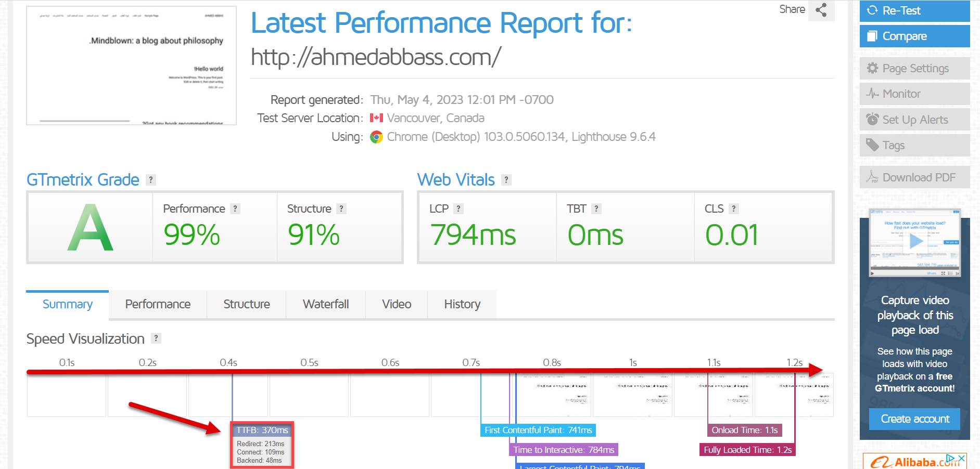This screenshot has width=980, height=469.
Task: Open the Web Vitals help question mark
Action: (x=506, y=180)
